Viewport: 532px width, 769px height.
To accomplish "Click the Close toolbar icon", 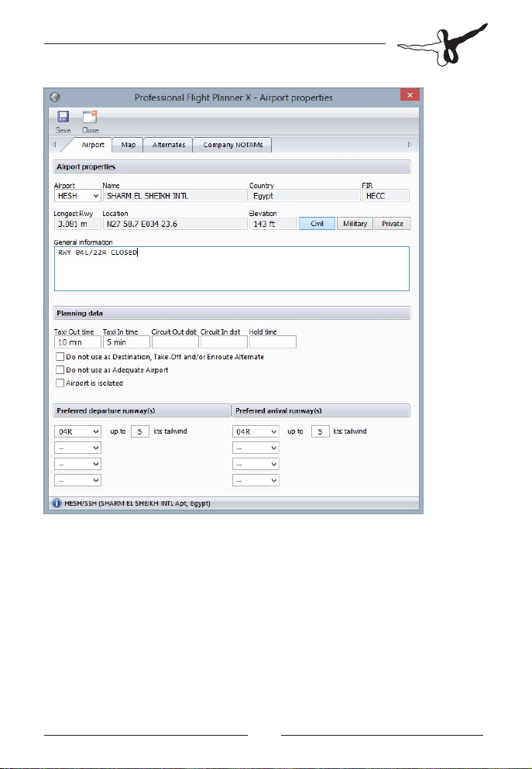I will (90, 117).
